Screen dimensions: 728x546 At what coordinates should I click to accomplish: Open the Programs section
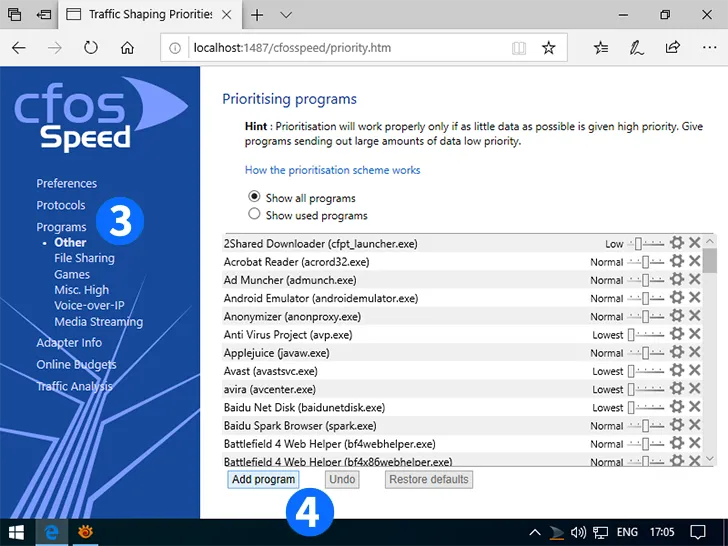coord(61,227)
